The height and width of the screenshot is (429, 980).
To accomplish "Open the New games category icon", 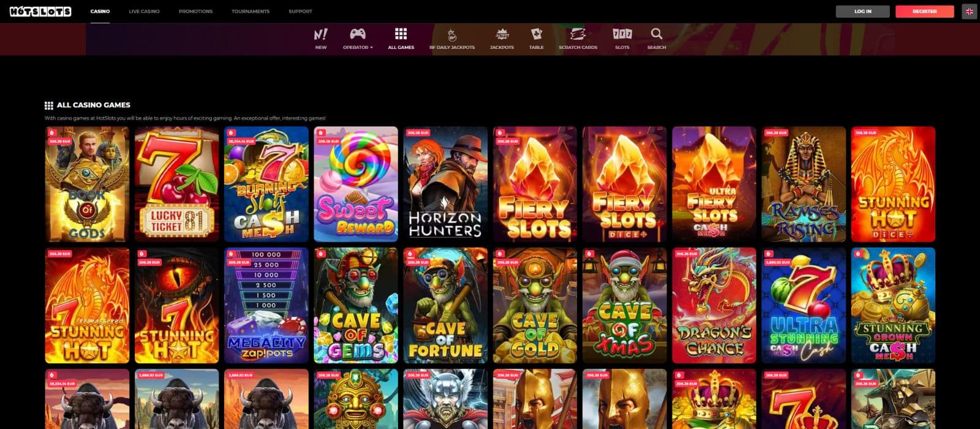I will point(320,38).
